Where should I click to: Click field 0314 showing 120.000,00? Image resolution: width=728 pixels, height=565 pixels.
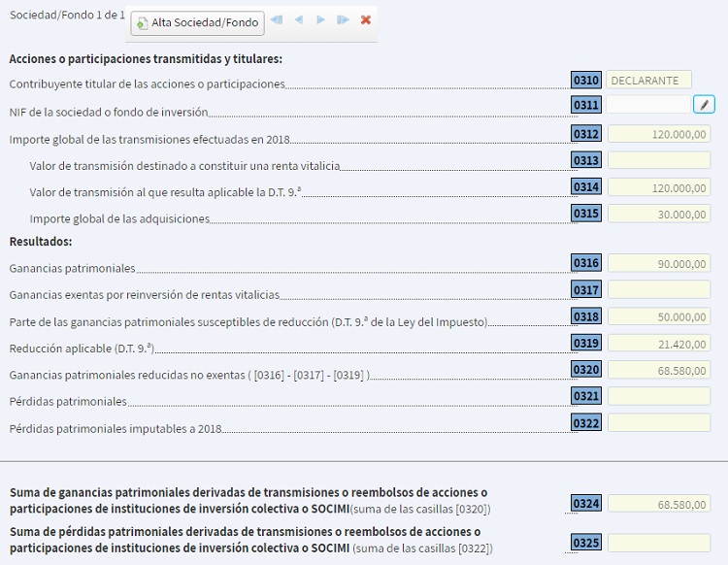[659, 187]
